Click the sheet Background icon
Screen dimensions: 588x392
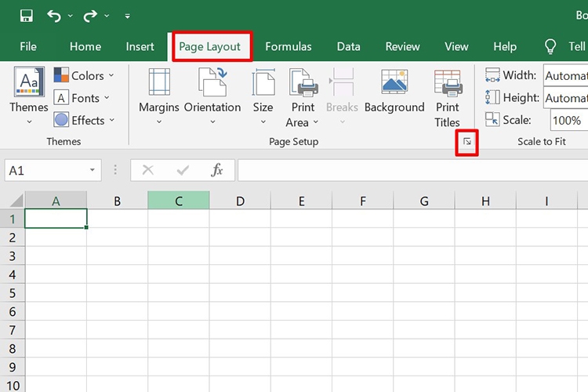[394, 82]
